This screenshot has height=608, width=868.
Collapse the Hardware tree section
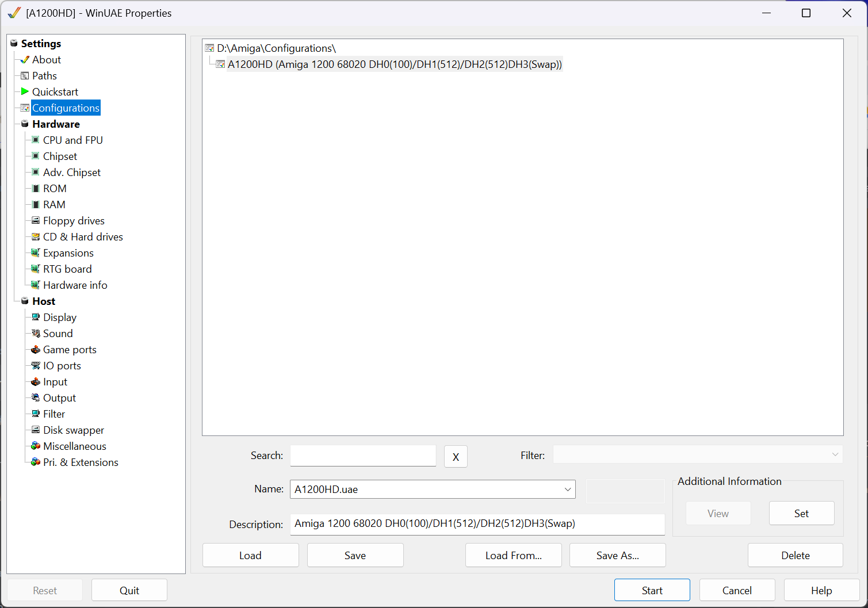(x=25, y=124)
